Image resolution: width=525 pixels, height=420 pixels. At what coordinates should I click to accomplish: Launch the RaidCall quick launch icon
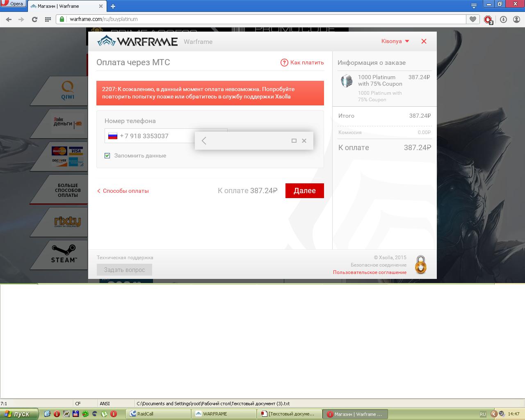95,414
